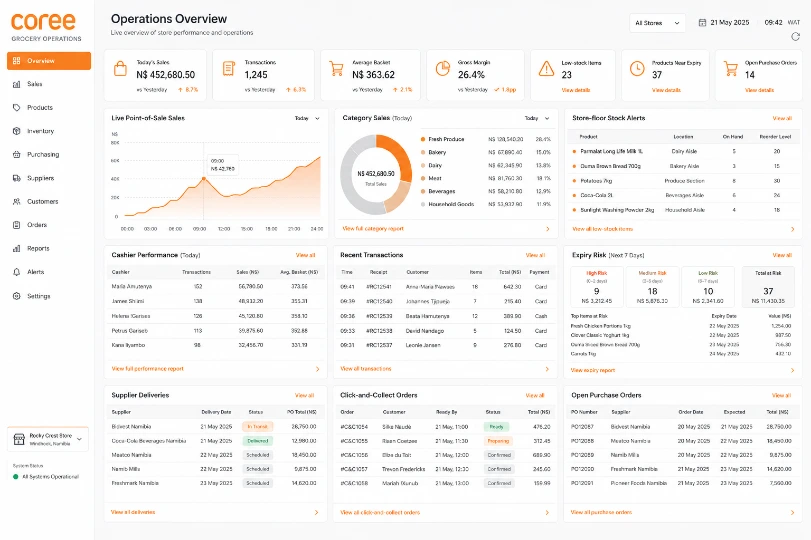The image size is (811, 540).
Task: Click View all in Click-and-Collect Orders
Action: [x=535, y=395]
